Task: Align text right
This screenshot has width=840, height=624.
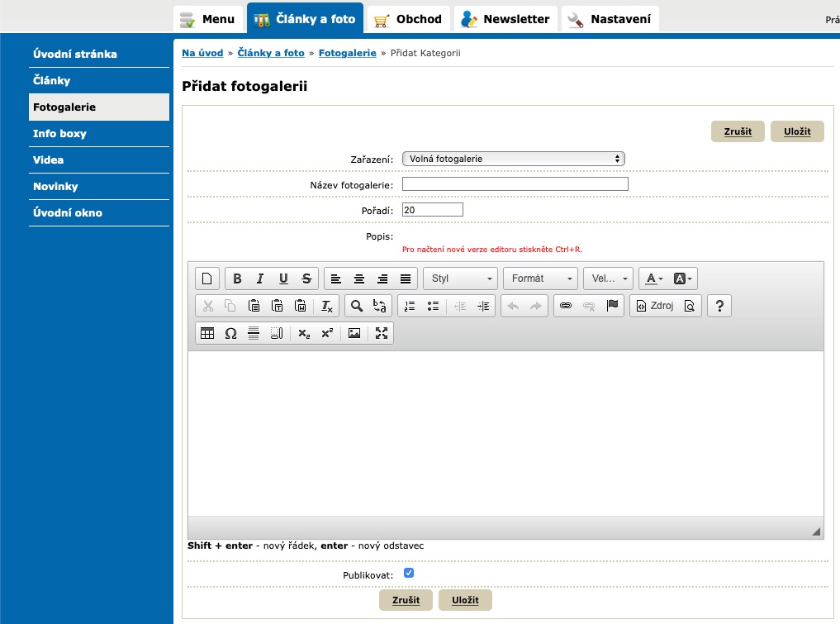Action: click(382, 279)
